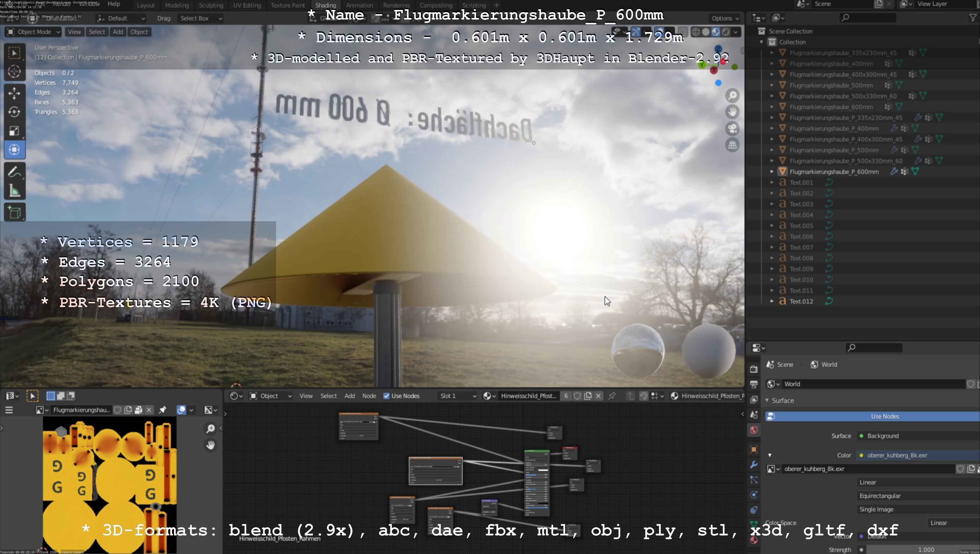The image size is (980, 554).
Task: Switch to the UV Editing workspace tab
Action: click(x=247, y=5)
